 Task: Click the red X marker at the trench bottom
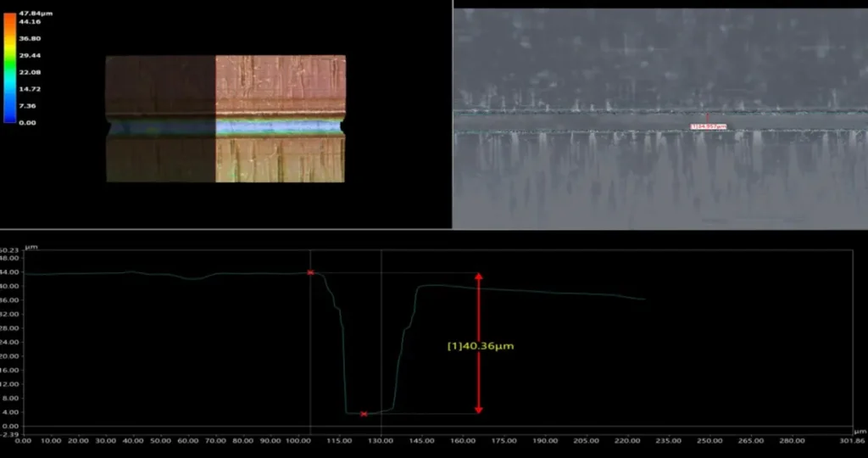[364, 414]
